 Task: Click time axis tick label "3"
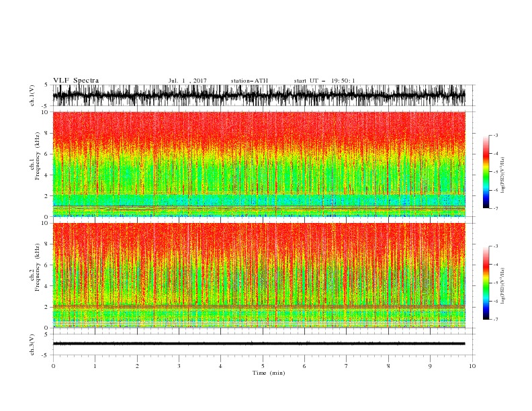(x=179, y=366)
